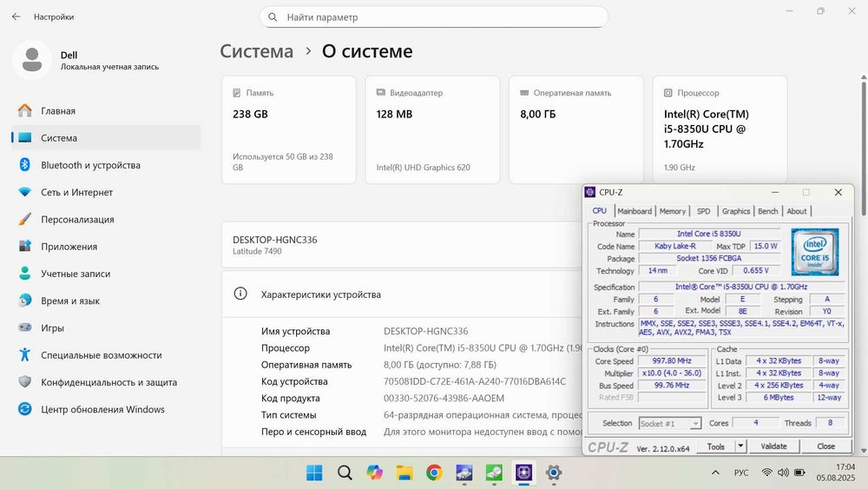Open clock and date 17:04 flyout
This screenshot has width=868, height=489.
[835, 472]
